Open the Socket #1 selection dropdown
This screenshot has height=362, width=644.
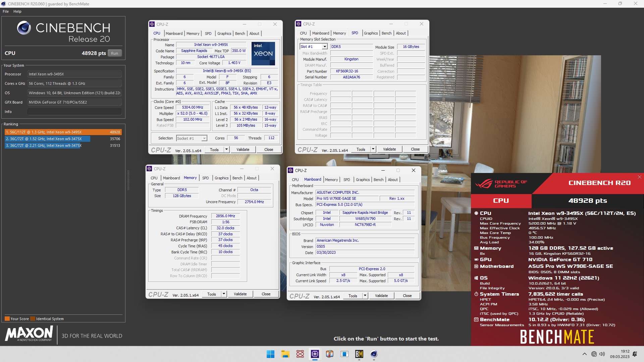tap(204, 138)
